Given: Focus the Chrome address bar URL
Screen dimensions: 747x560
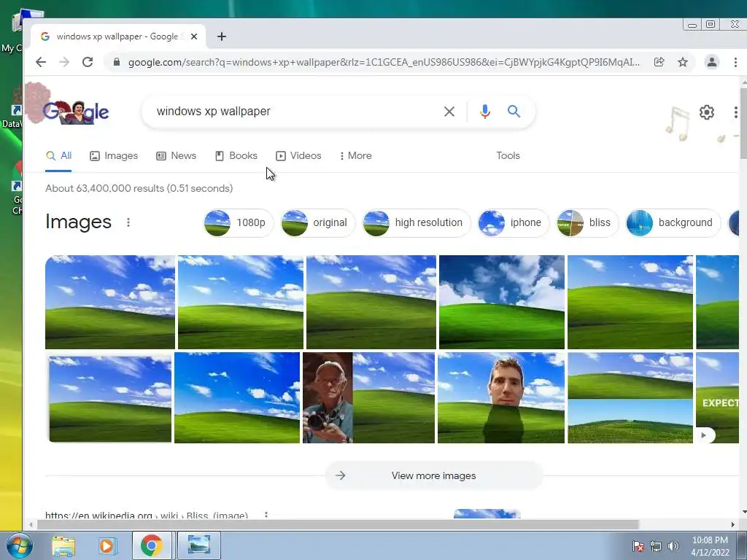Looking at the screenshot, I should [x=384, y=62].
